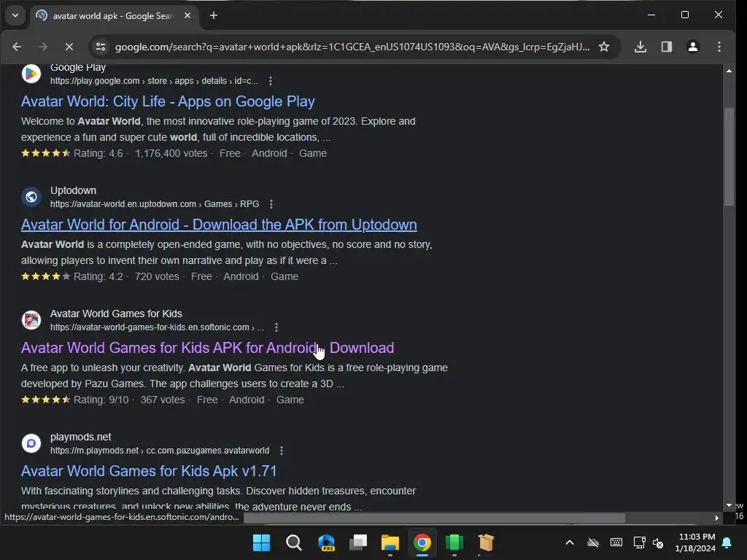Open the green app on taskbar

click(x=454, y=542)
